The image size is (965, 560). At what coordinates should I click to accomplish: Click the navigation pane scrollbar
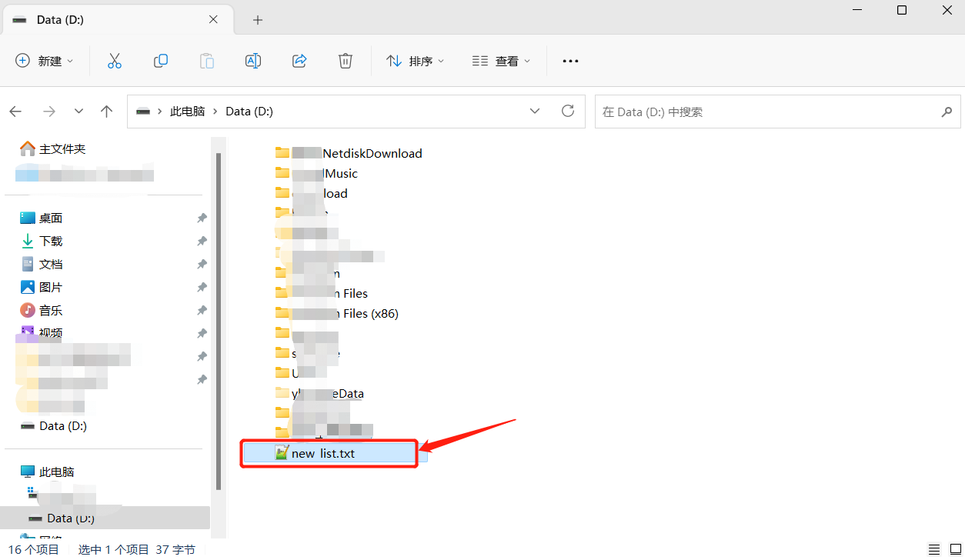click(219, 321)
